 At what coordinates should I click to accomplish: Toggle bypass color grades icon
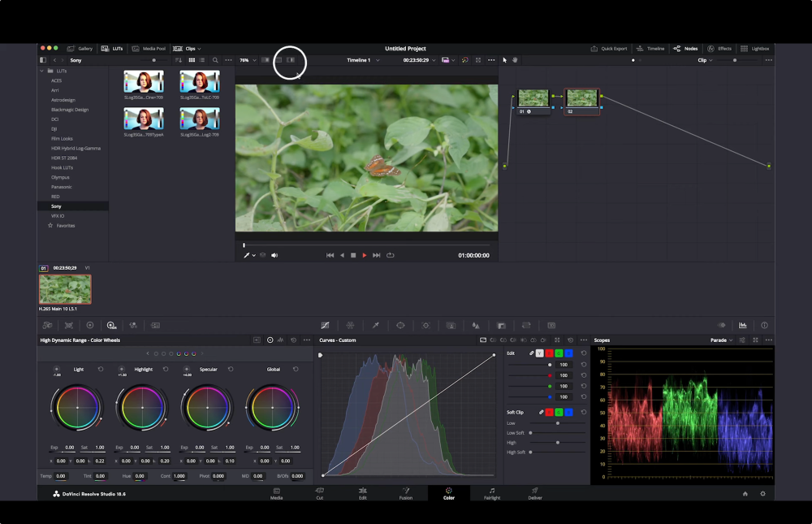(464, 60)
